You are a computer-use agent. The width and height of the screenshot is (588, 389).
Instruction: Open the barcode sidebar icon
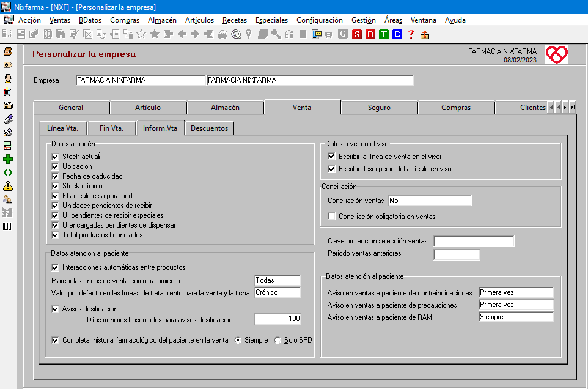(x=8, y=226)
